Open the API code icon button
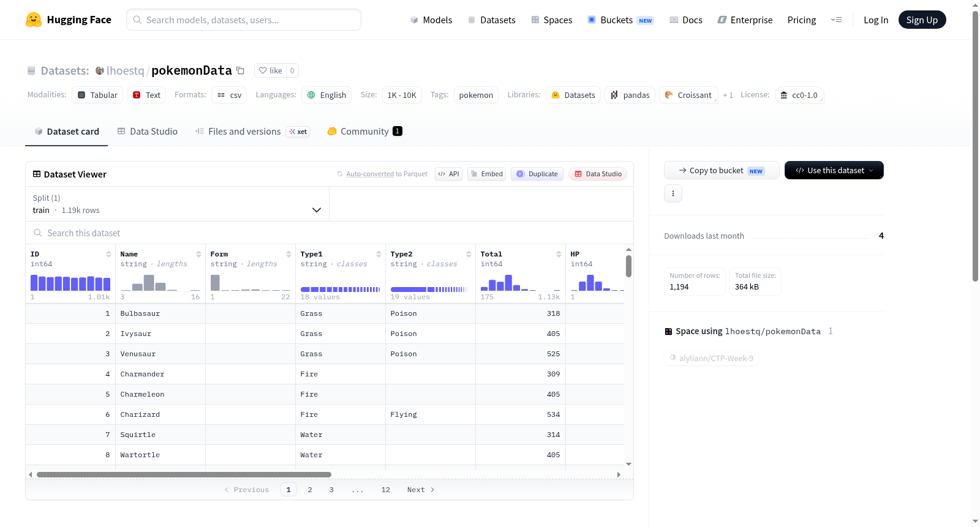Screen dimensions: 980x527 pyautogui.click(x=448, y=174)
